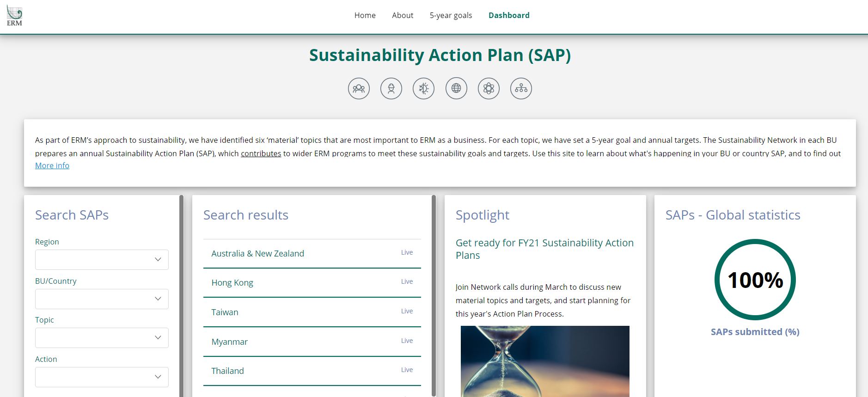
Task: Open the About page
Action: pyautogui.click(x=403, y=15)
